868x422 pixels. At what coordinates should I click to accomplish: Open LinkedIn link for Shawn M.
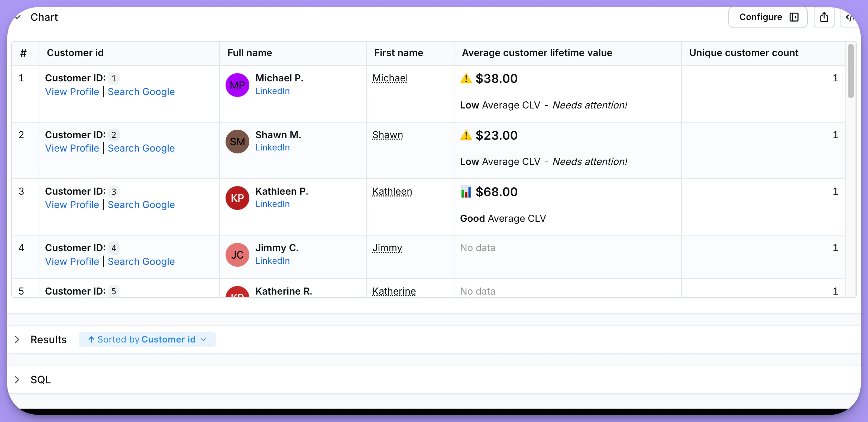[x=272, y=147]
